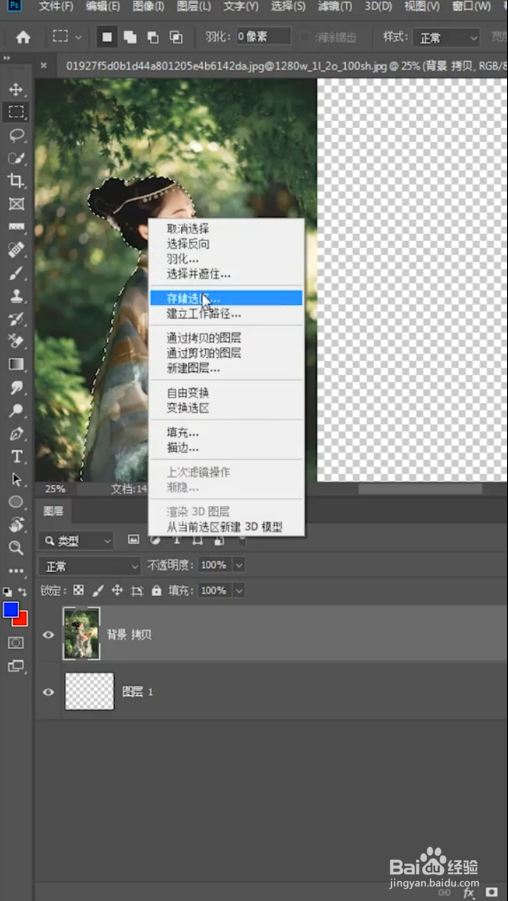Open the 图像(I) menu
Image resolution: width=508 pixels, height=901 pixels.
(148, 7)
